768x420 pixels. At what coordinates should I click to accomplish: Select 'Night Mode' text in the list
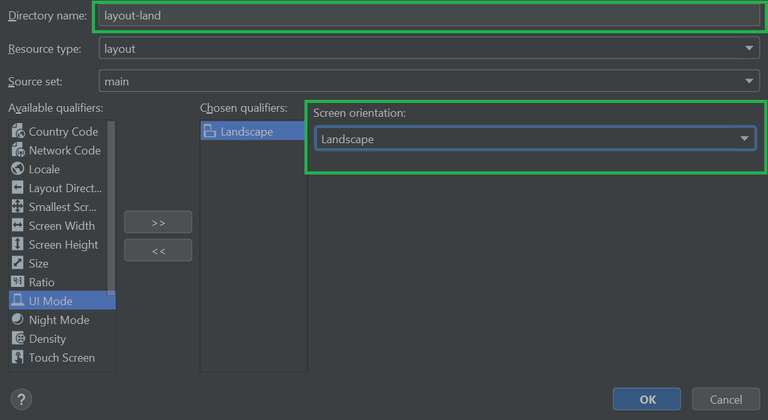(59, 320)
